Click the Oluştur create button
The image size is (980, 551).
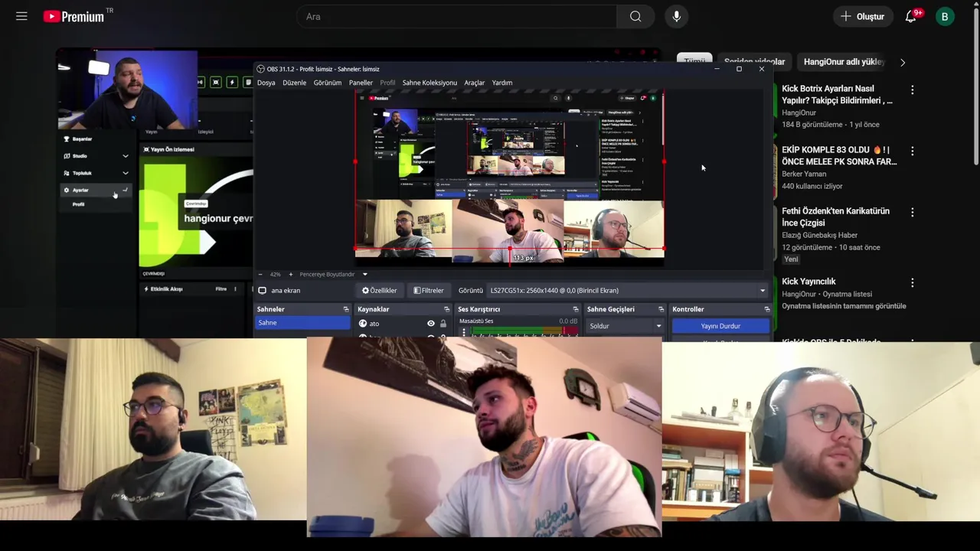pos(863,16)
